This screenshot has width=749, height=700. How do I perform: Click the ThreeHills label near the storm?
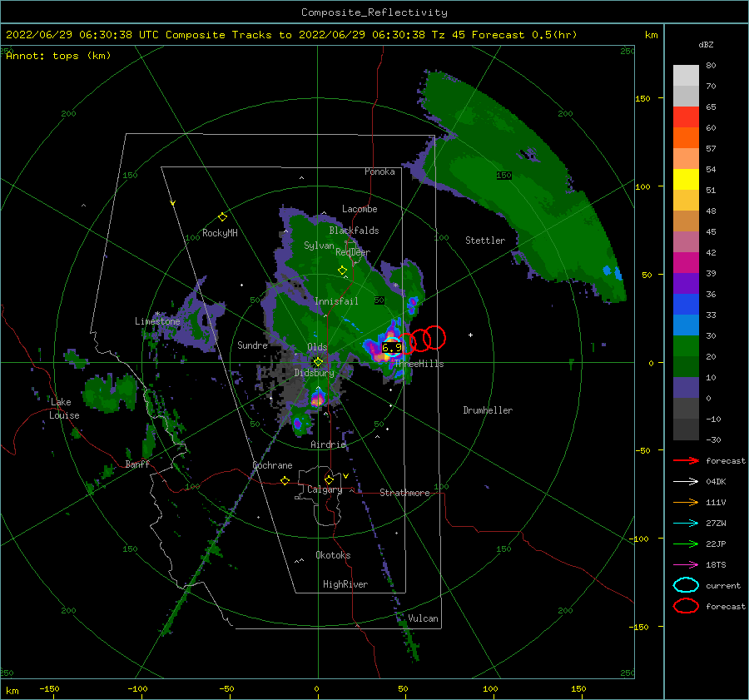click(x=419, y=364)
